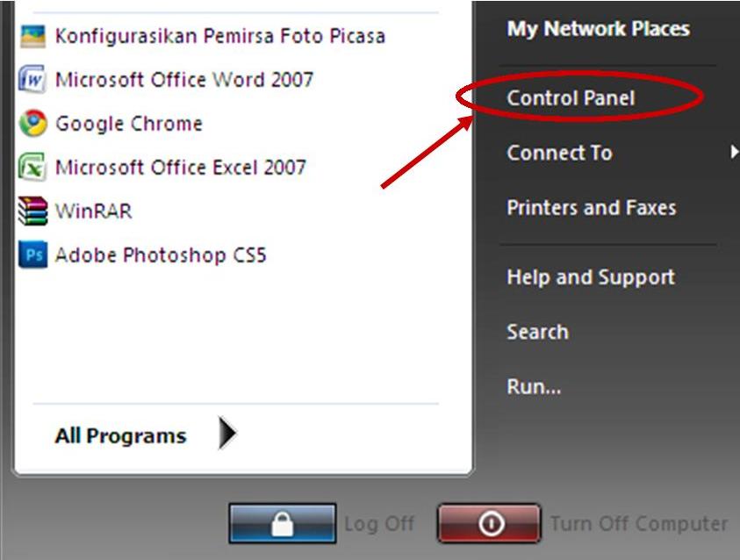Click the power icon on Turn Off Computer
The image size is (740, 560).
(489, 523)
